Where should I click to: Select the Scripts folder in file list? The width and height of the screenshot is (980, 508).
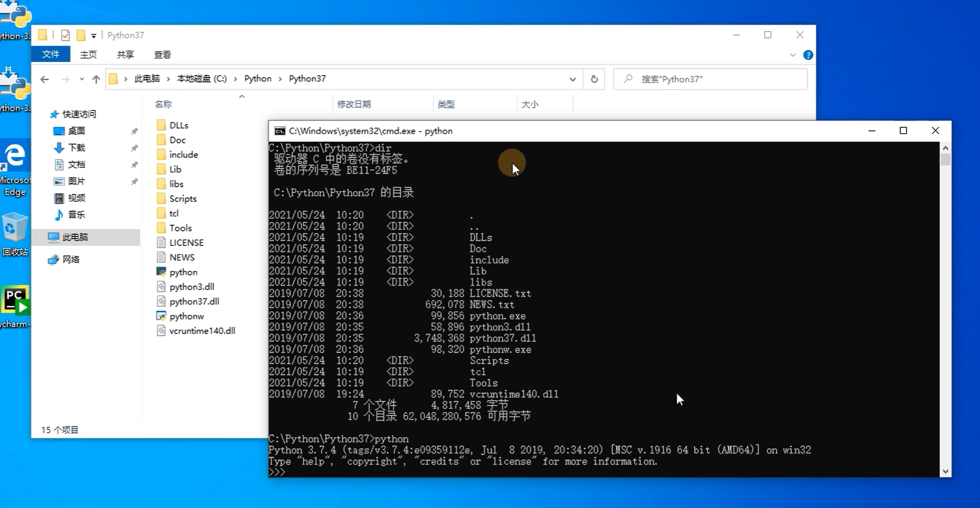pos(183,199)
